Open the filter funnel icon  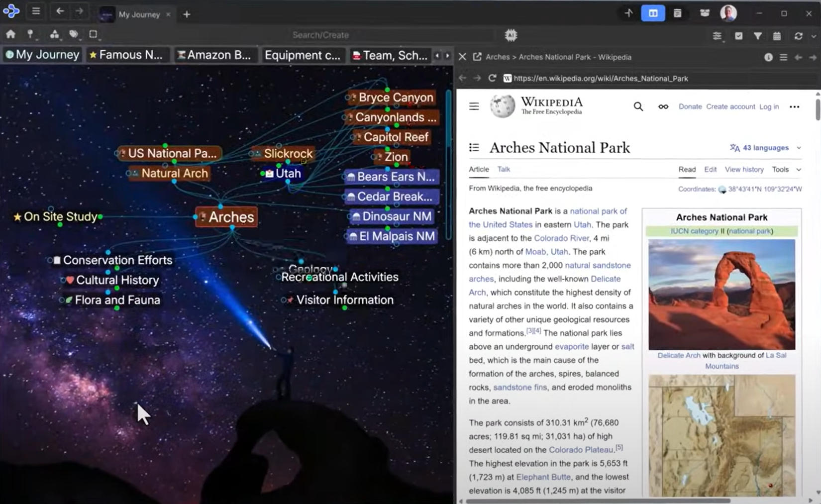[x=757, y=36]
